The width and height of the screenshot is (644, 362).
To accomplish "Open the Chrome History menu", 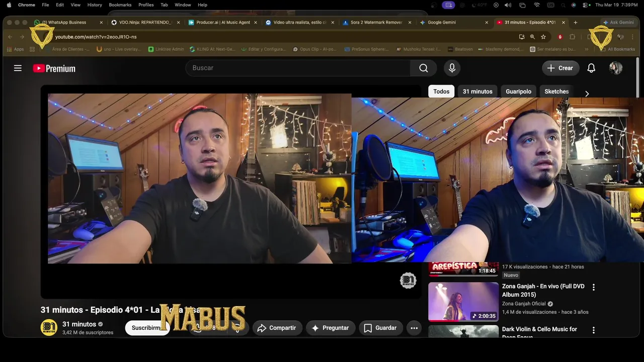I will point(95,5).
